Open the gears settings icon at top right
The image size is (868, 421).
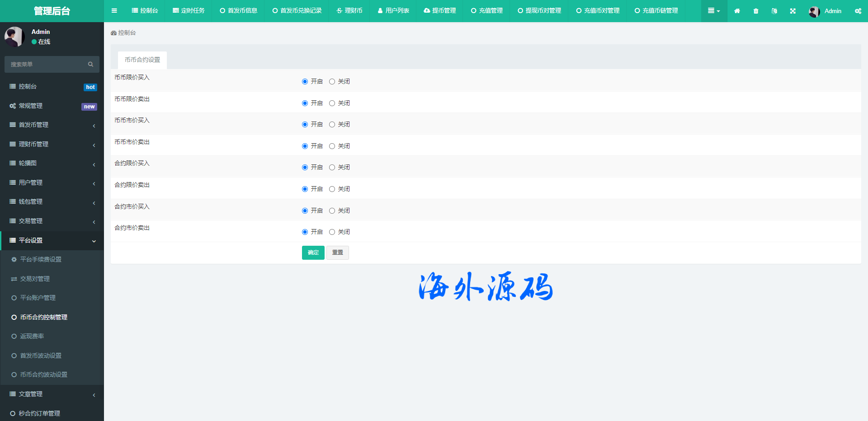(858, 11)
